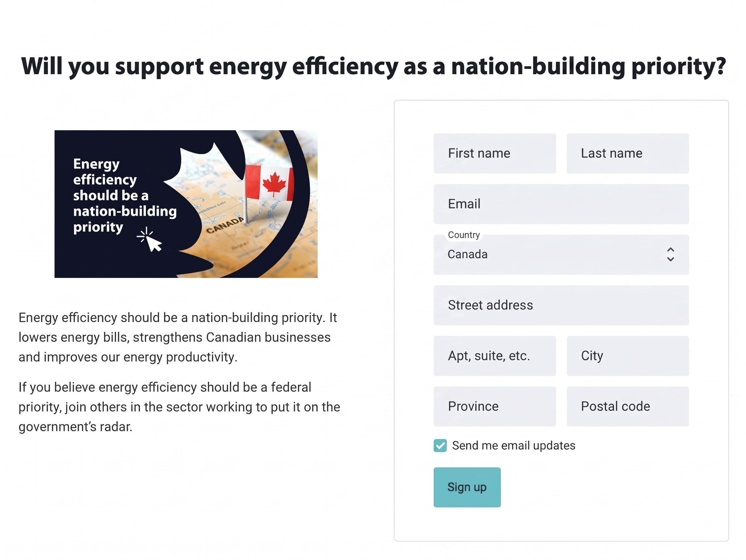Click the paragraph about lowering energy bills

pos(178,337)
